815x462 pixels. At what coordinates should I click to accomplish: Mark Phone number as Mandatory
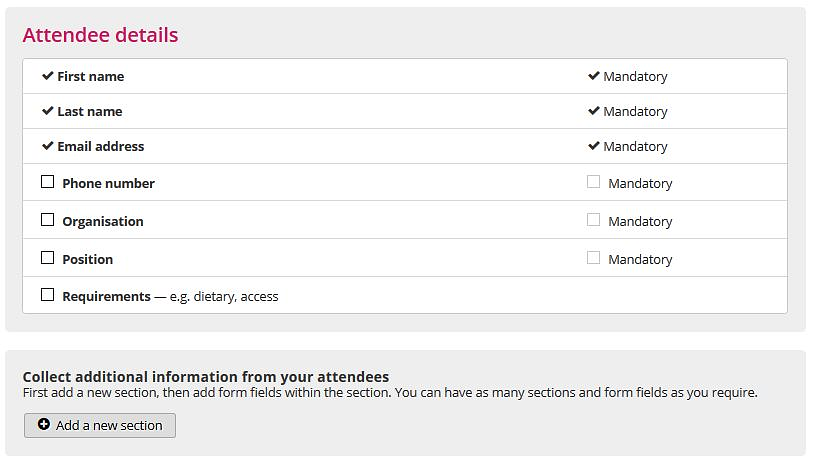(593, 181)
